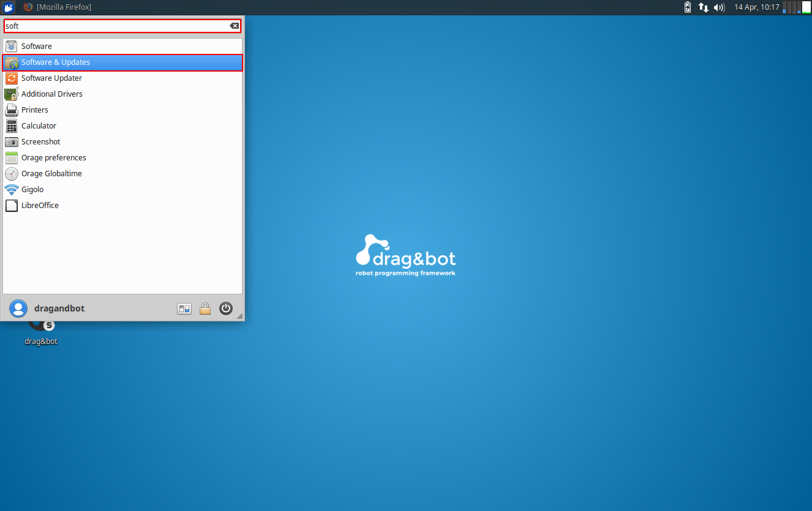Switch to the Mozilla Firefox taskbar window

[x=58, y=7]
